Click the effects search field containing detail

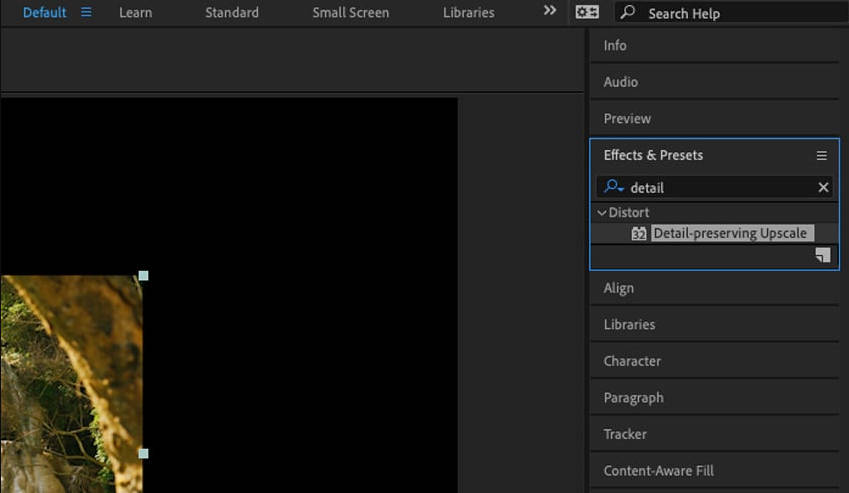click(714, 187)
